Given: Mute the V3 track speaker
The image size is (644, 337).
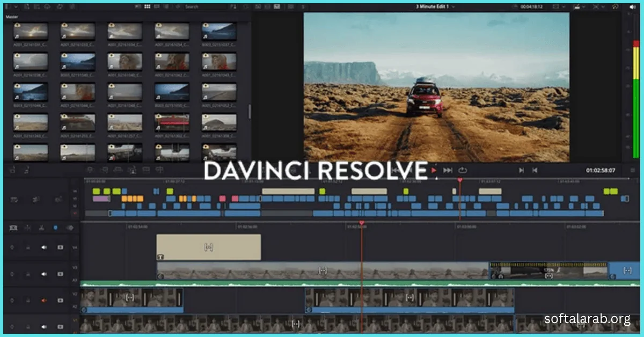Looking at the screenshot, I should point(45,274).
